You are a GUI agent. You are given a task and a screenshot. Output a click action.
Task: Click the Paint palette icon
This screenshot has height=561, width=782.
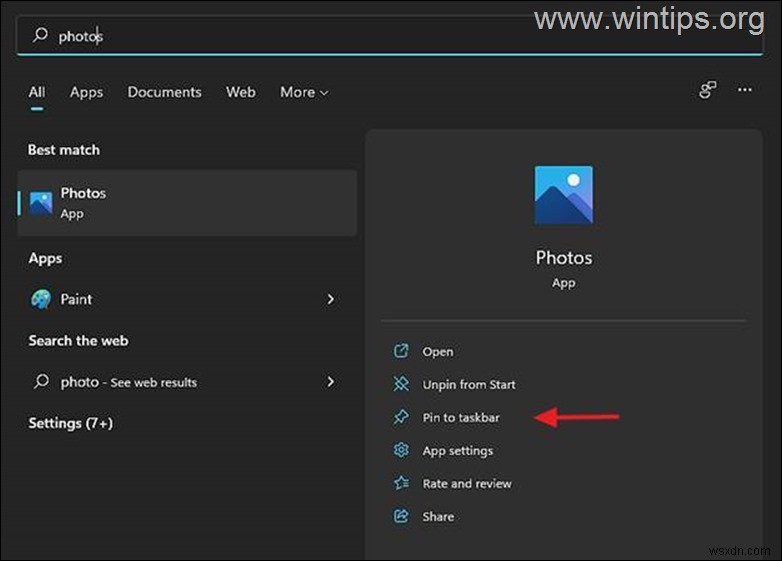point(41,299)
